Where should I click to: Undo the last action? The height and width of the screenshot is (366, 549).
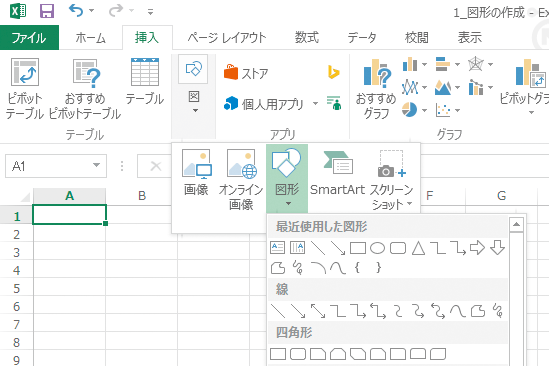tap(76, 11)
